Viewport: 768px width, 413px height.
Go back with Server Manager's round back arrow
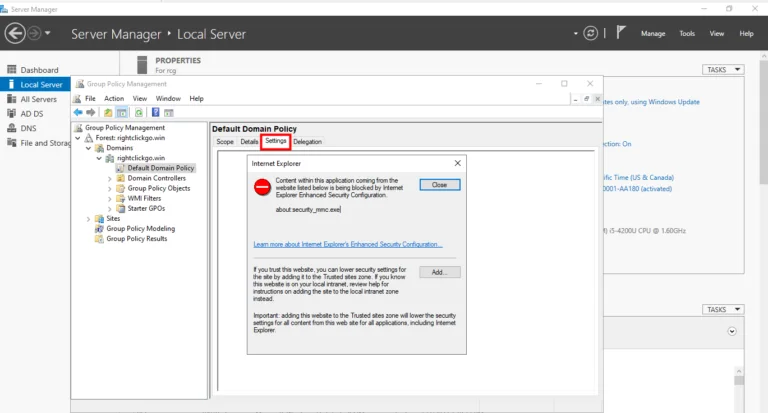[x=15, y=33]
